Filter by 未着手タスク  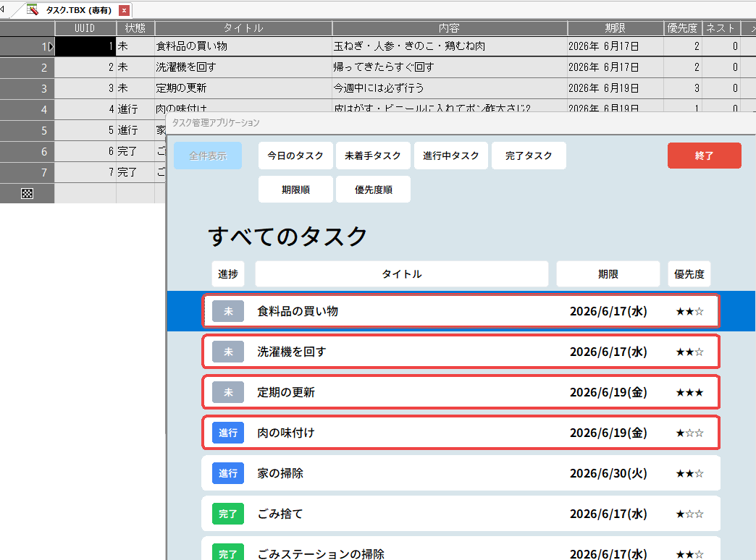[x=373, y=156]
